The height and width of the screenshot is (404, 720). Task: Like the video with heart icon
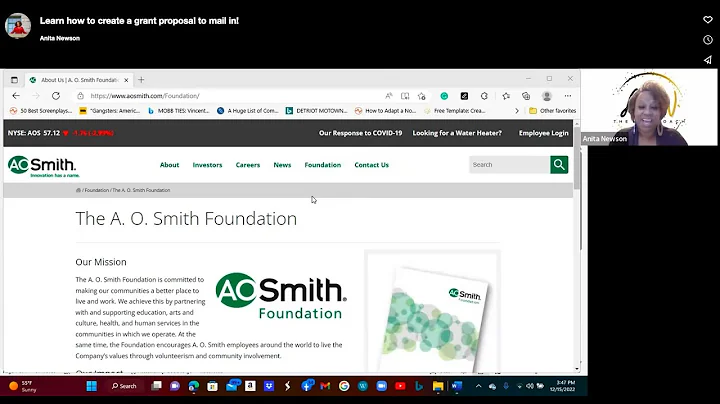point(708,19)
